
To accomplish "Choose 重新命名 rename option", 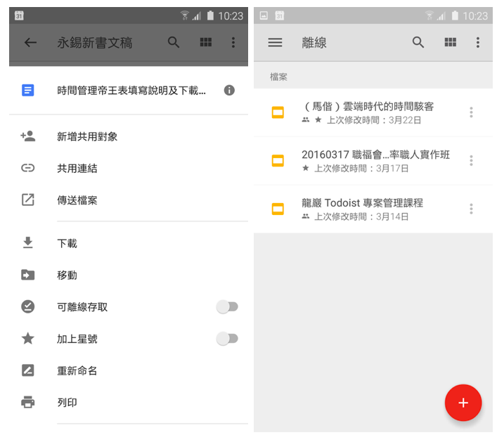I will [x=129, y=370].
